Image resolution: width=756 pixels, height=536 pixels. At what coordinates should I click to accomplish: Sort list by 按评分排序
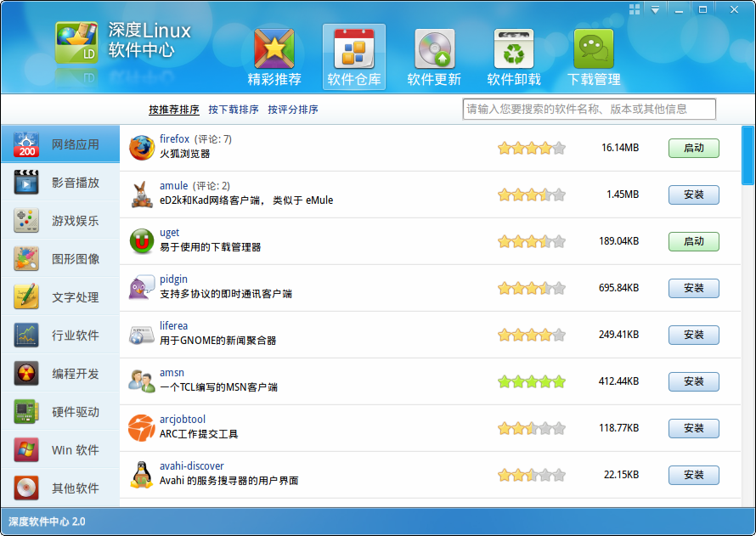pyautogui.click(x=293, y=110)
